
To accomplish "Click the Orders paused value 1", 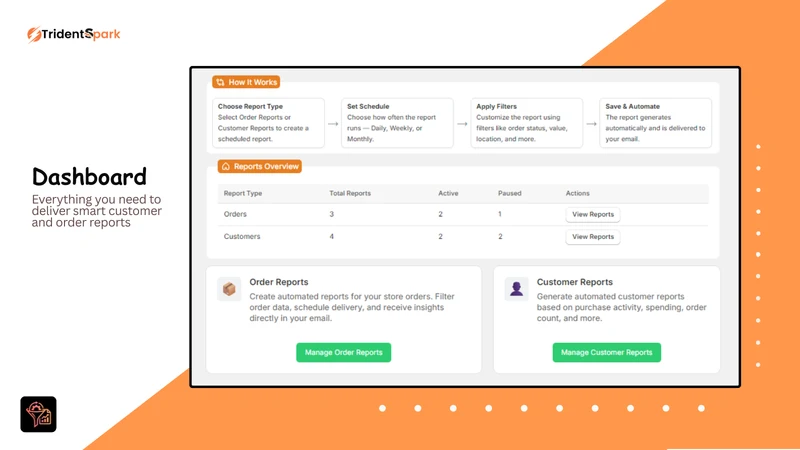I will tap(500, 214).
